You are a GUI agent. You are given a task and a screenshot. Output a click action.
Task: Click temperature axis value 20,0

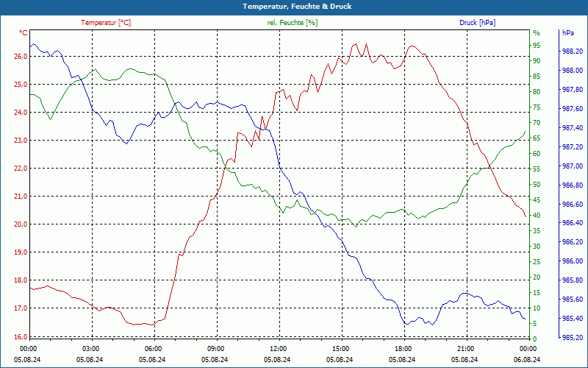click(x=21, y=224)
